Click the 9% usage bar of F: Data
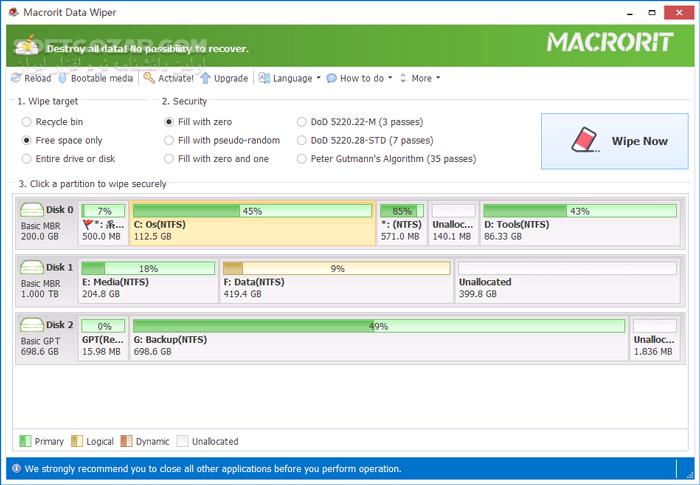 [x=337, y=268]
